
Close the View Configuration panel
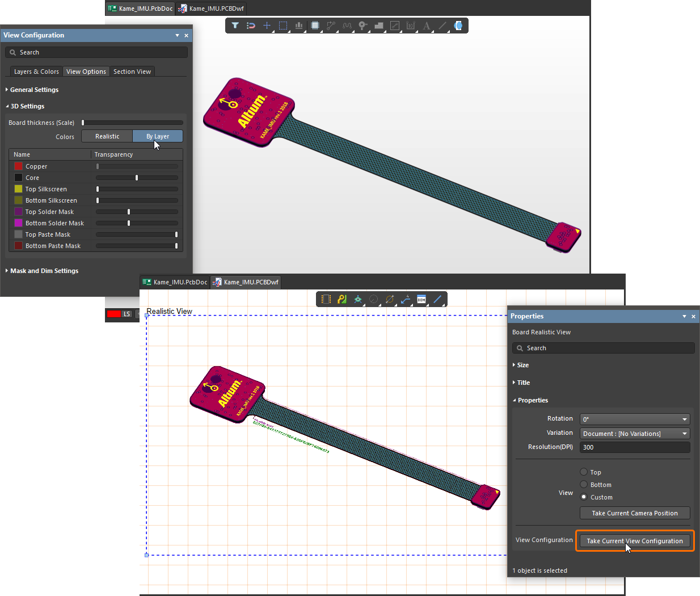coord(186,35)
